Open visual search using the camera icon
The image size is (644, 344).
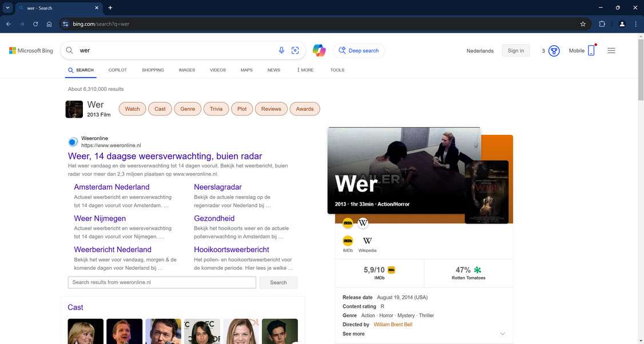tap(295, 50)
